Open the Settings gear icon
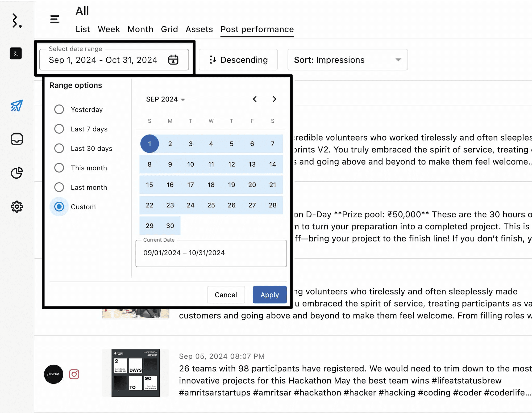Screen dimensions: 532x413 coord(17,206)
